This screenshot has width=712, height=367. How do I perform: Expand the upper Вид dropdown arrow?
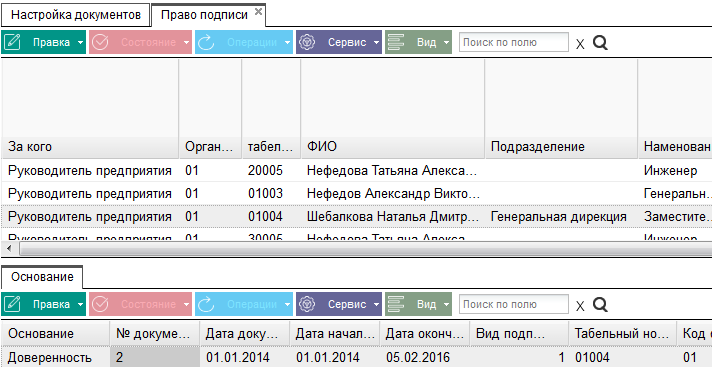pyautogui.click(x=446, y=43)
